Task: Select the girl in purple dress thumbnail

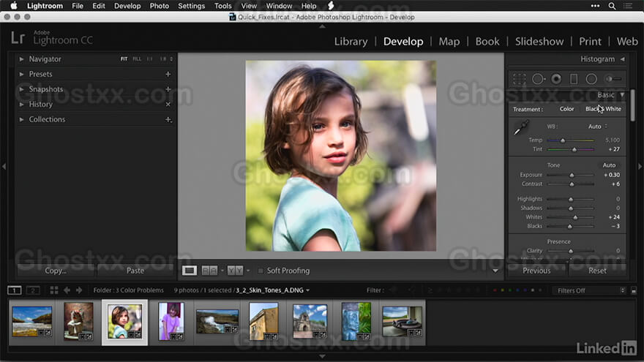Action: [x=171, y=322]
